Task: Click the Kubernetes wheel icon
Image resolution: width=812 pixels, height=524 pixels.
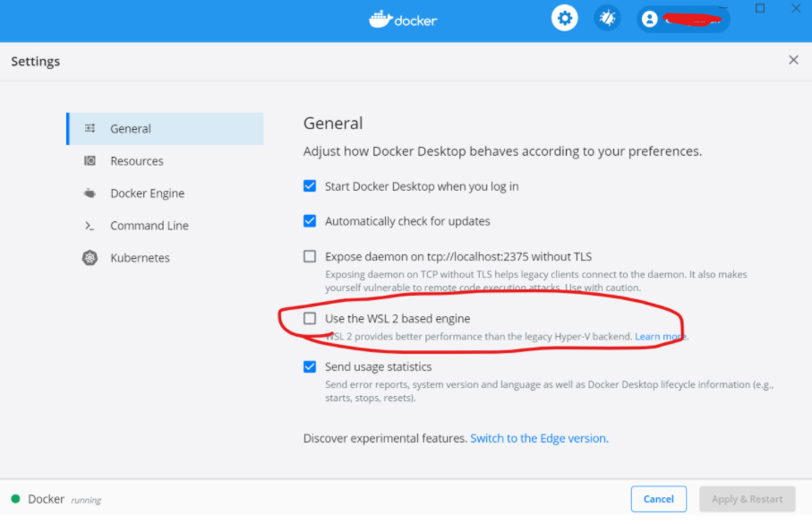Action: pos(90,258)
